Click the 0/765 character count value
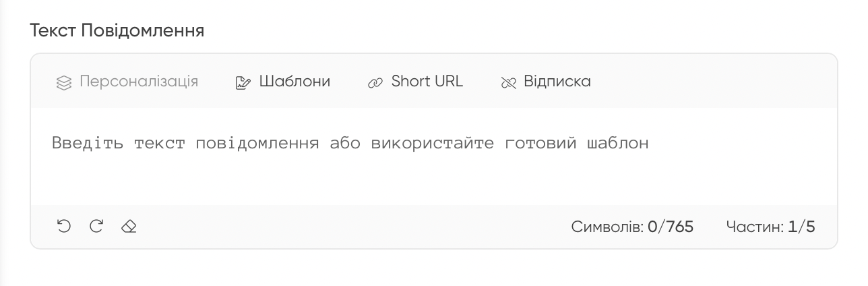 (671, 227)
